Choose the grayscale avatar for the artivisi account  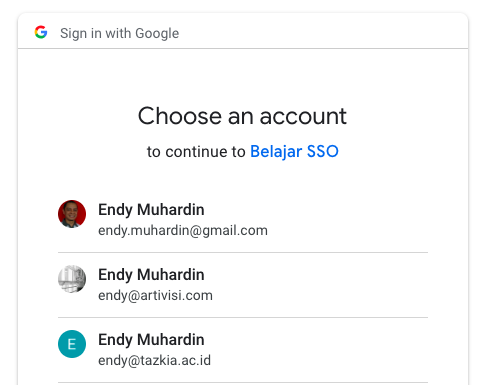click(x=72, y=279)
